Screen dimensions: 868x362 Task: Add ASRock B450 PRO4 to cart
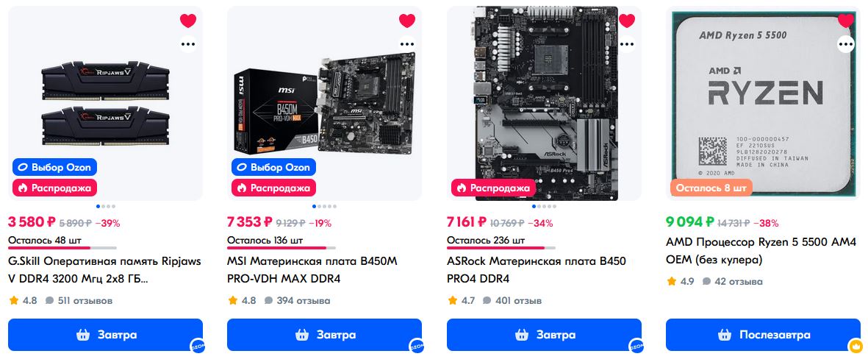pos(544,335)
